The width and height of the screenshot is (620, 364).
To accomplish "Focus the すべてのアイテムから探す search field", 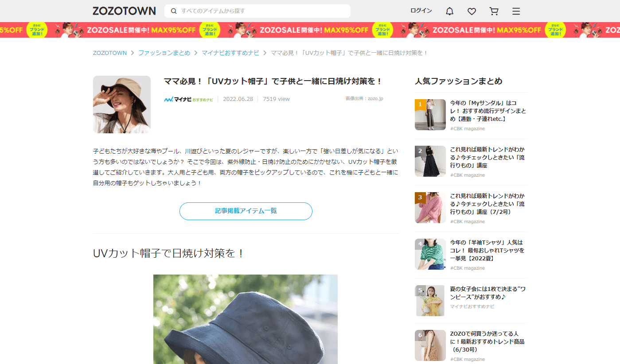I will pyautogui.click(x=261, y=11).
